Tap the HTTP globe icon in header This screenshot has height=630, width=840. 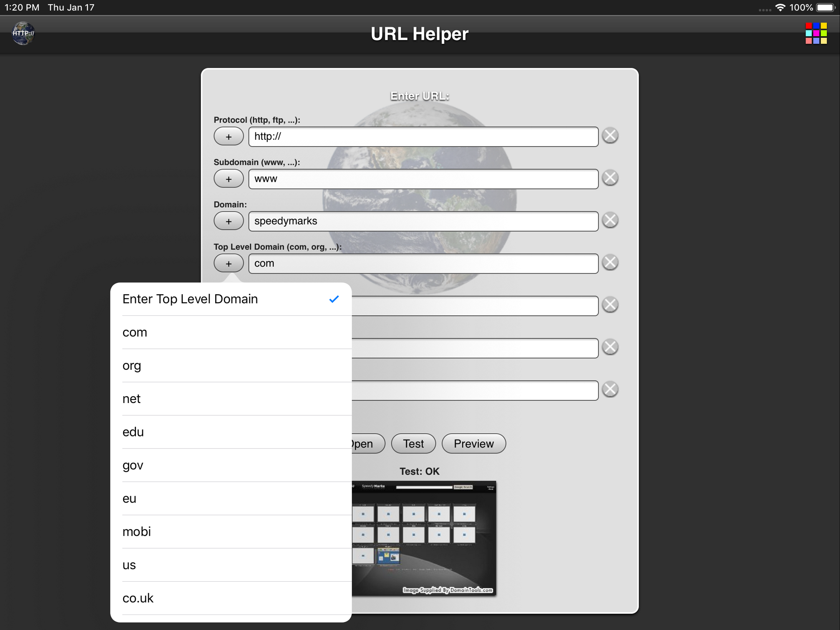23,34
